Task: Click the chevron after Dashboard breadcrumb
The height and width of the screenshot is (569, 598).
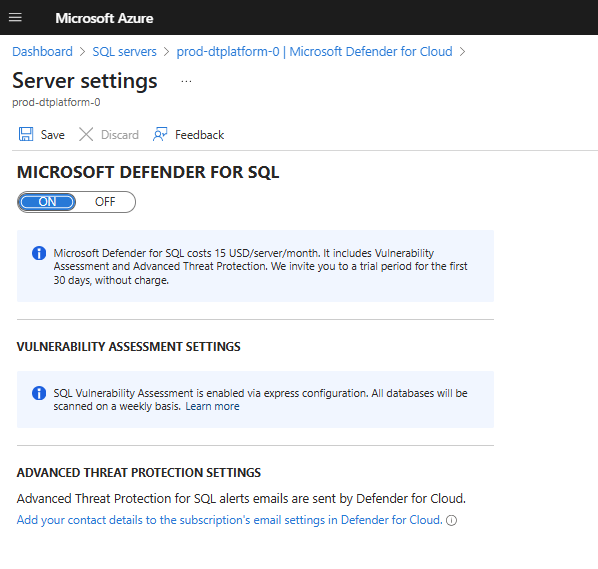Action: click(82, 52)
